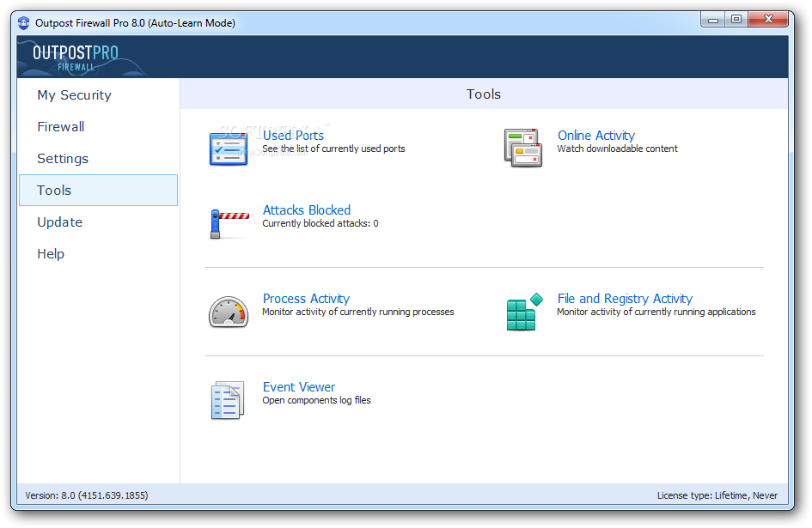Click the OutpostPro Firewall logo
Screen dimensions: 812x528
[x=76, y=58]
